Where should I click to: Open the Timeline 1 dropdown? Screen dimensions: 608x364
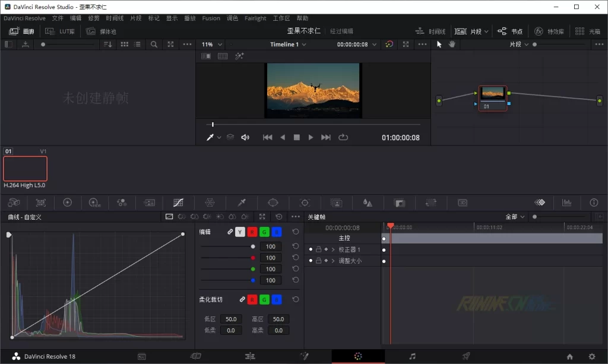[289, 45]
